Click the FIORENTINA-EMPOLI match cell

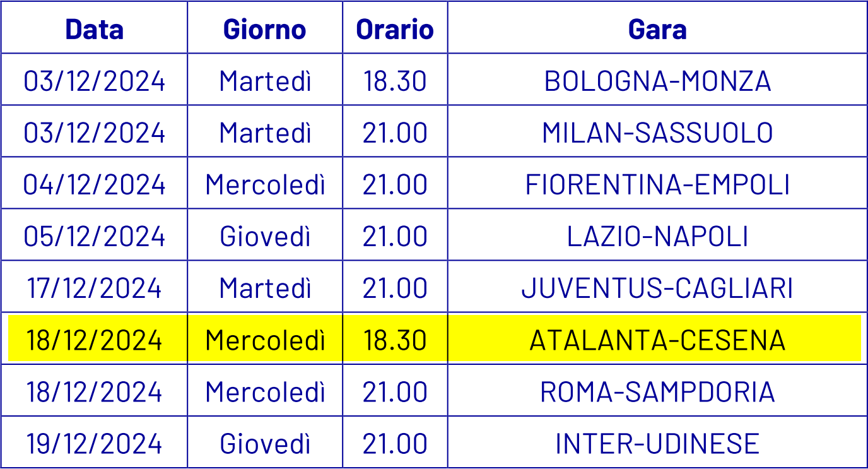[657, 184]
